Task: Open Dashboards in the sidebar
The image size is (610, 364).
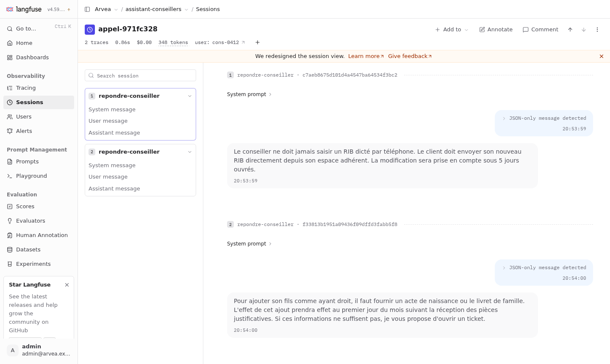Action: click(39, 58)
